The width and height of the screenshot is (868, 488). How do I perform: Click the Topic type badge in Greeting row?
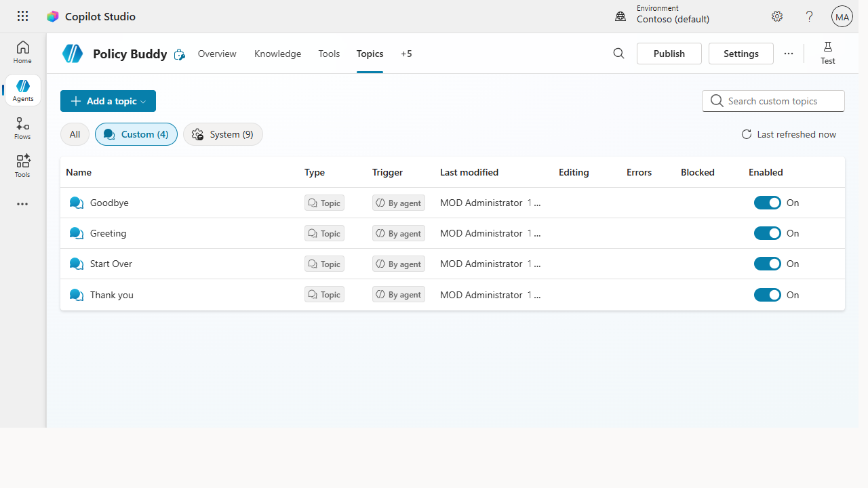point(324,233)
